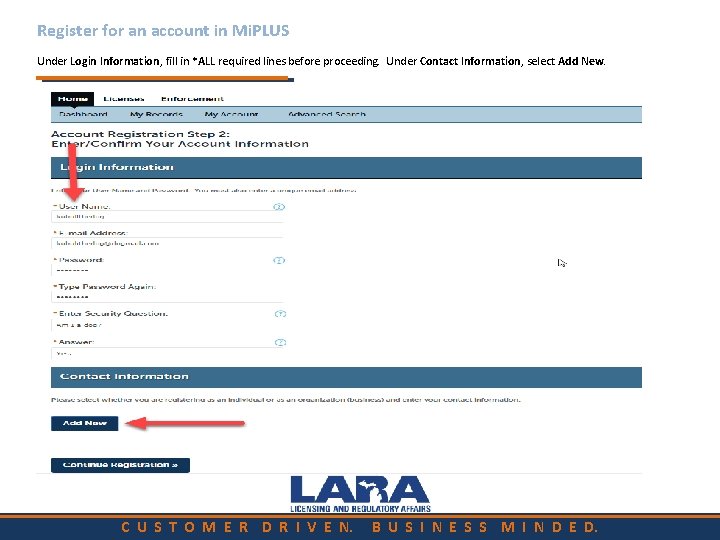Click the LARA logo at the bottom
The height and width of the screenshot is (540, 720).
click(360, 494)
